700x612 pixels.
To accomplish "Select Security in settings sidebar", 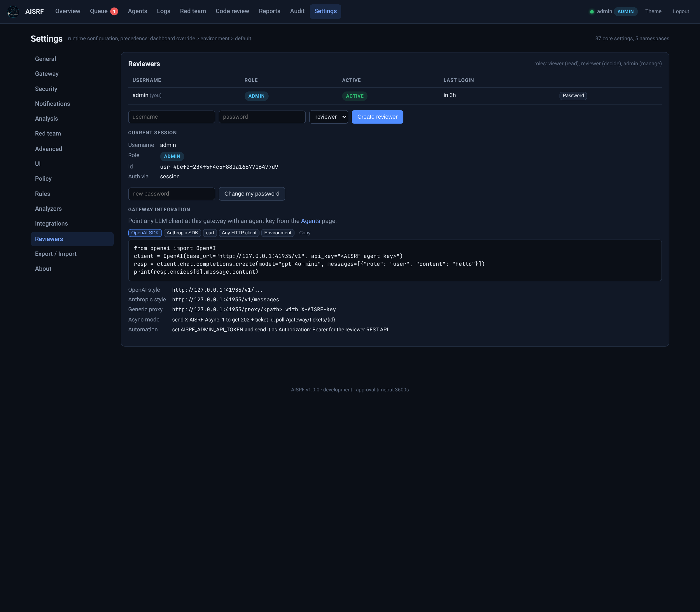I will point(72,89).
